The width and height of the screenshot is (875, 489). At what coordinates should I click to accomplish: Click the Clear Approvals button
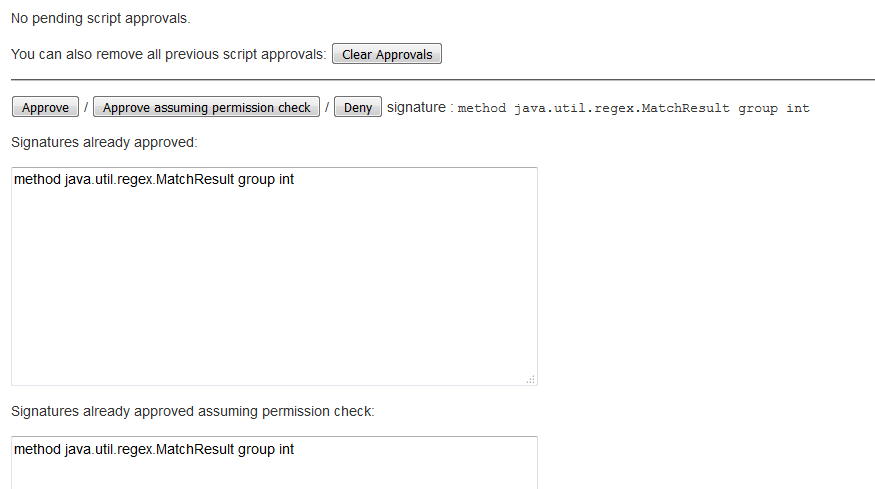[x=387, y=55]
